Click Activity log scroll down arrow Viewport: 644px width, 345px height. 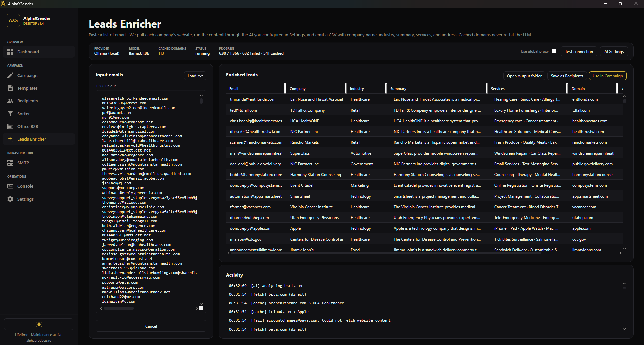624,329
